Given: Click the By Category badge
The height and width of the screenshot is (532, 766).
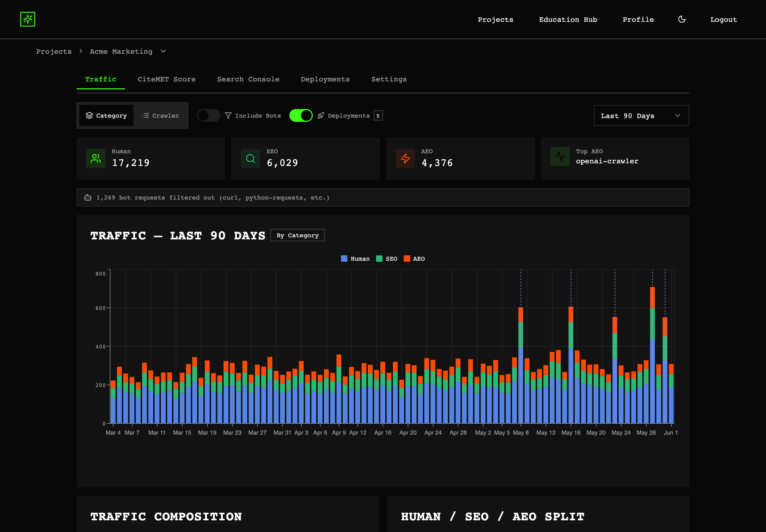Looking at the screenshot, I should click(297, 235).
